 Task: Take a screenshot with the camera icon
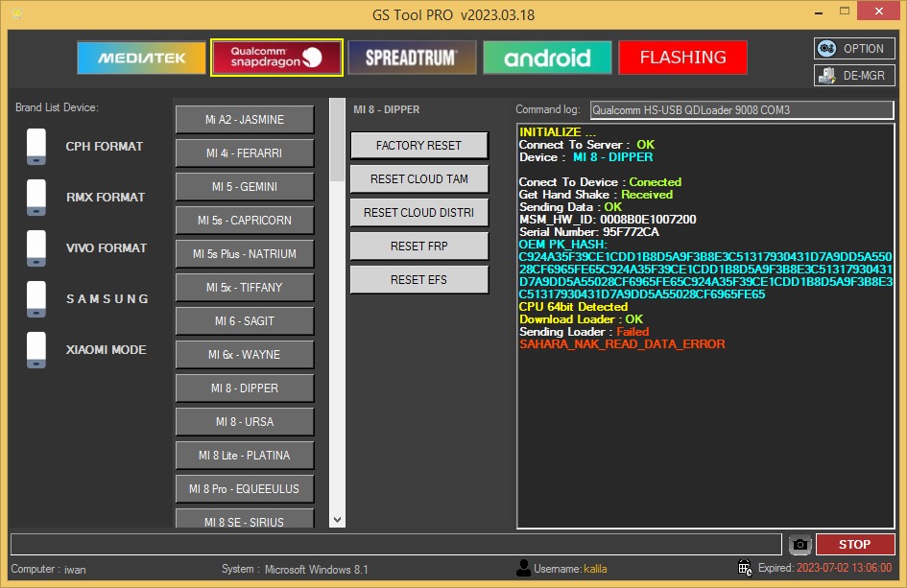[800, 545]
